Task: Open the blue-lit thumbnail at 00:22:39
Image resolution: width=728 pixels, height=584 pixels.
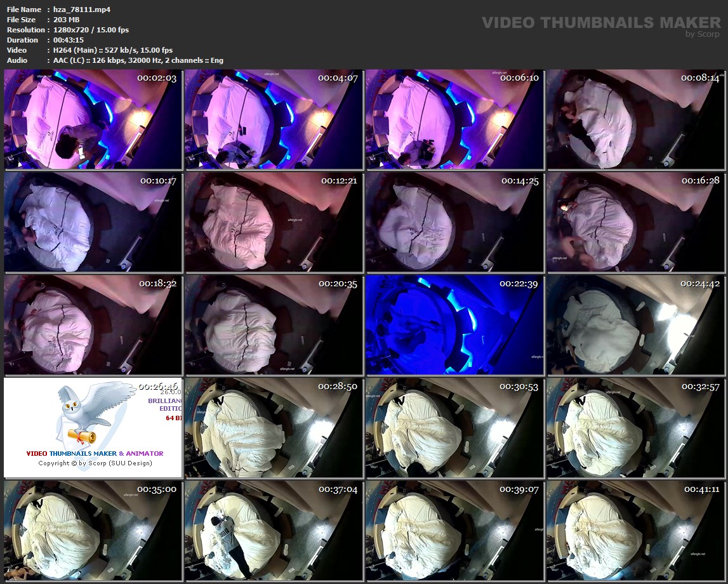Action: (x=454, y=325)
